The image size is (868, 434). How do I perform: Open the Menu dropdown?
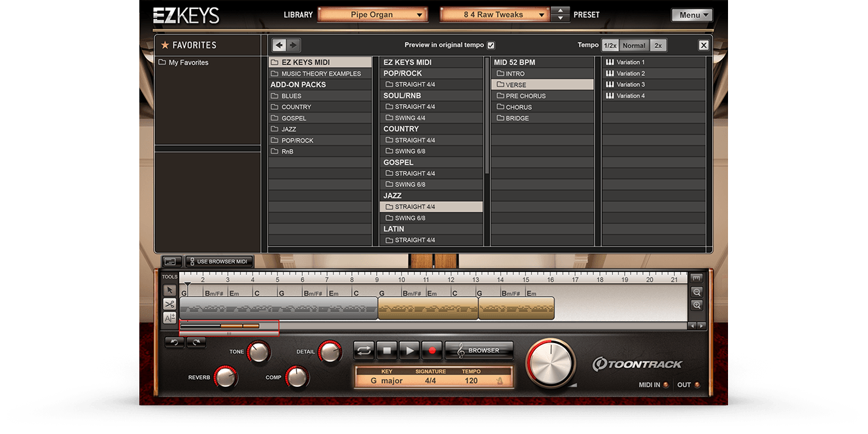pyautogui.click(x=692, y=15)
